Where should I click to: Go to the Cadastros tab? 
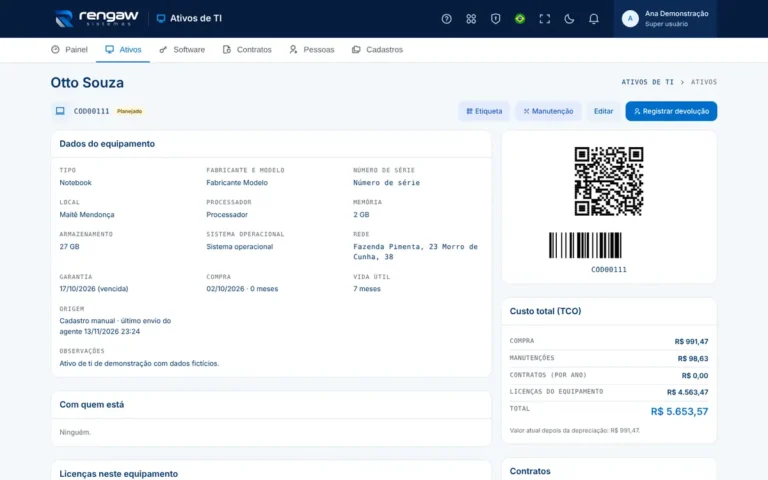[377, 49]
